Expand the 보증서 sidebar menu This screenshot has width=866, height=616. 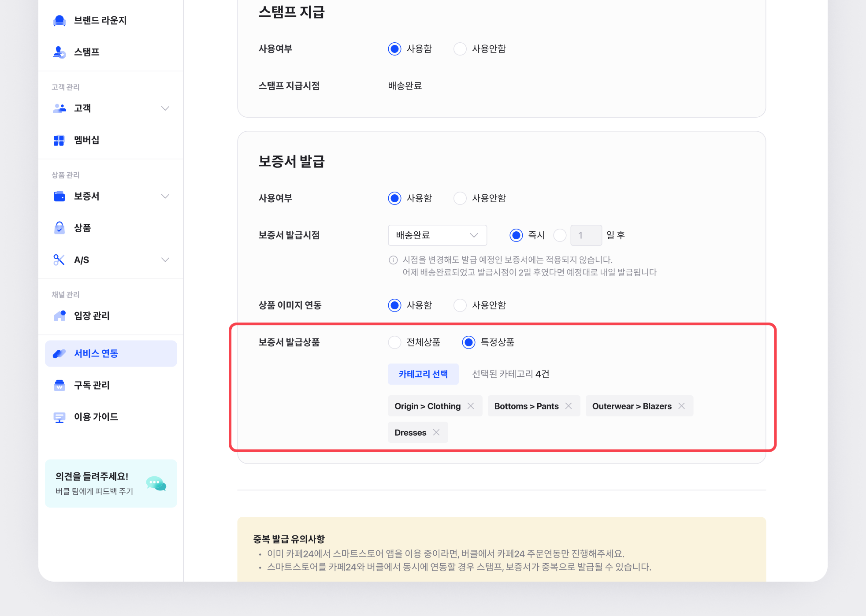pyautogui.click(x=165, y=196)
